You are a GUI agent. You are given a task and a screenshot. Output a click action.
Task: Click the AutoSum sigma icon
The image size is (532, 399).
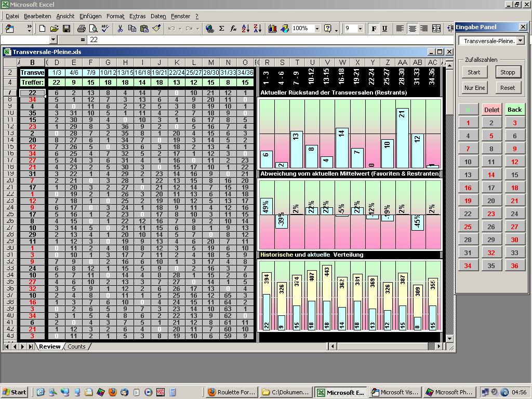[221, 29]
